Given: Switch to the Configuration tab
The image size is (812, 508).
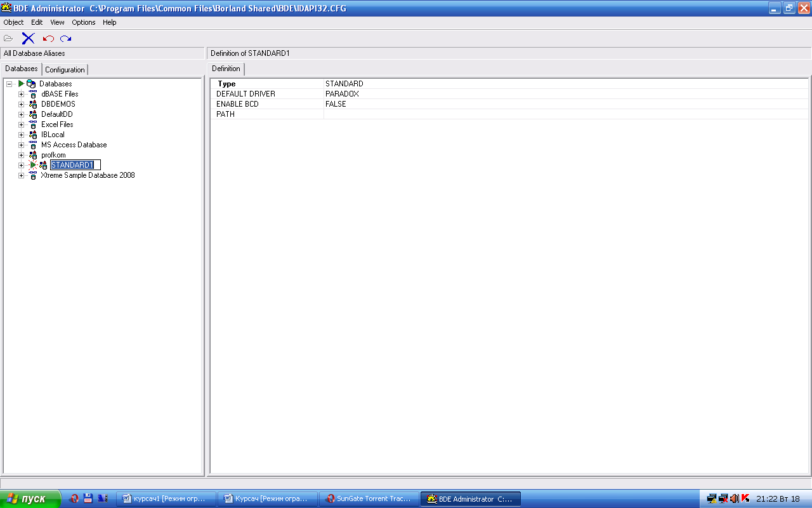Looking at the screenshot, I should [x=65, y=70].
